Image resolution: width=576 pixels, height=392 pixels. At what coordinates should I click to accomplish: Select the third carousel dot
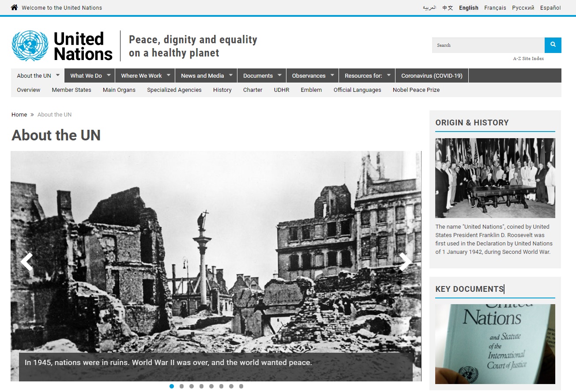coord(192,386)
